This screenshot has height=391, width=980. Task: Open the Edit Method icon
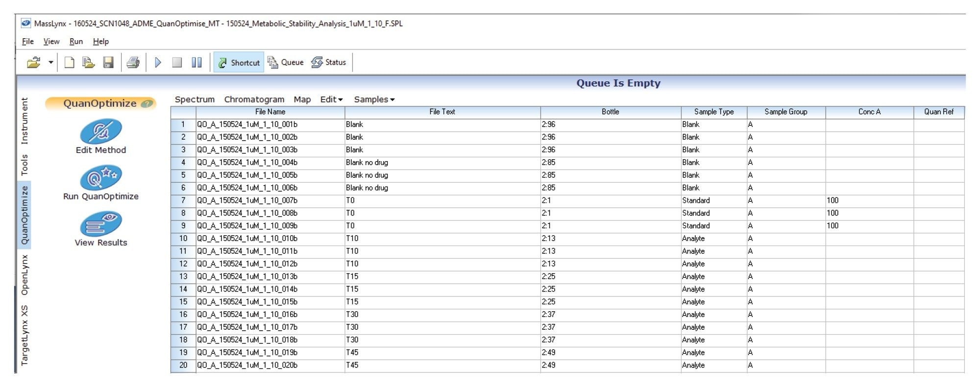point(100,132)
